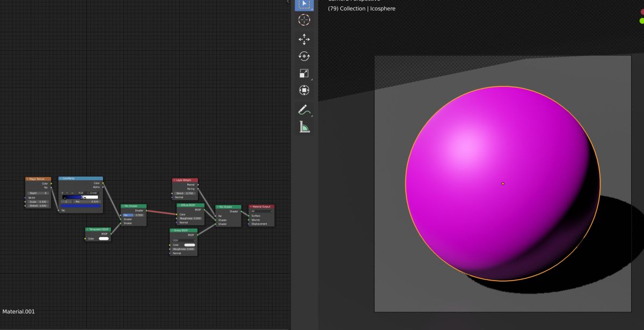Click the magenta Icosphere in viewport

[502, 184]
